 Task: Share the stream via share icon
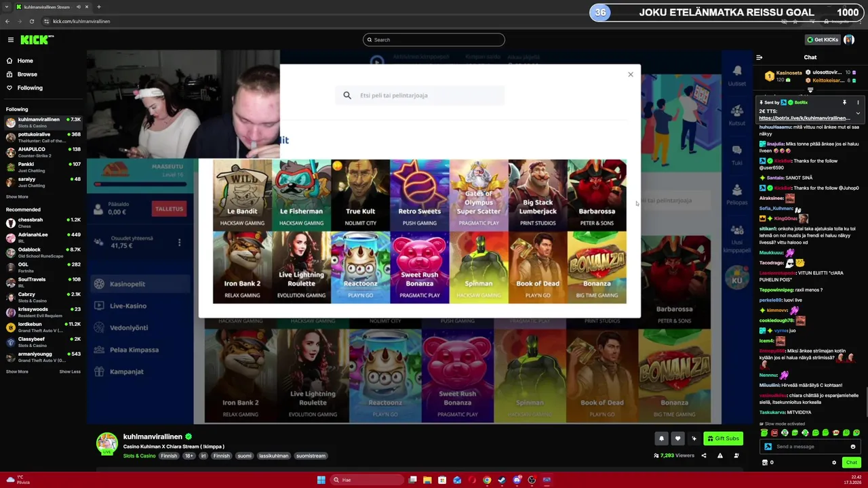[x=703, y=455]
